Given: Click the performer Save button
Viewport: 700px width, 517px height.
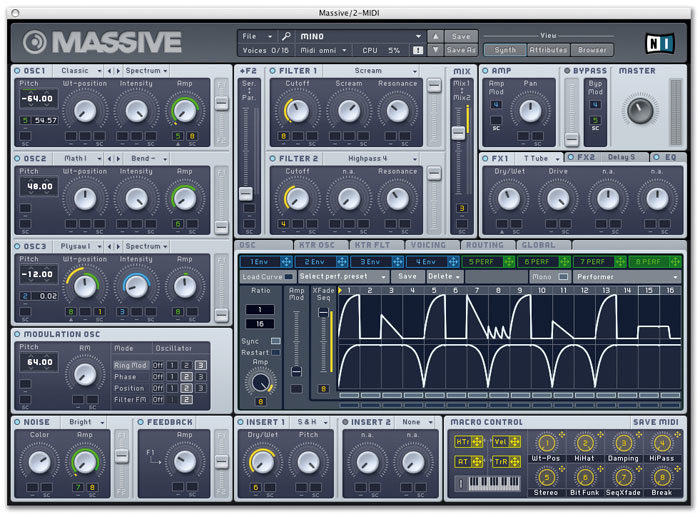Looking at the screenshot, I should 407,277.
